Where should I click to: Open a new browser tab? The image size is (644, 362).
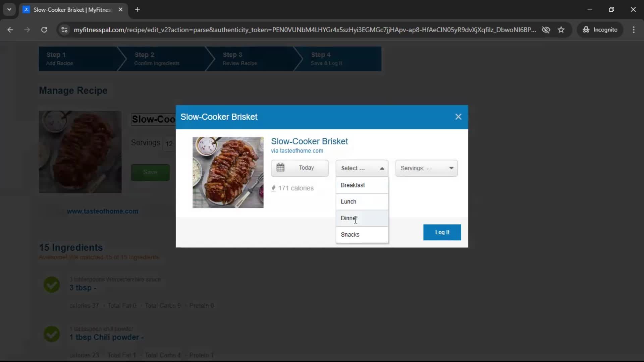pos(138,9)
